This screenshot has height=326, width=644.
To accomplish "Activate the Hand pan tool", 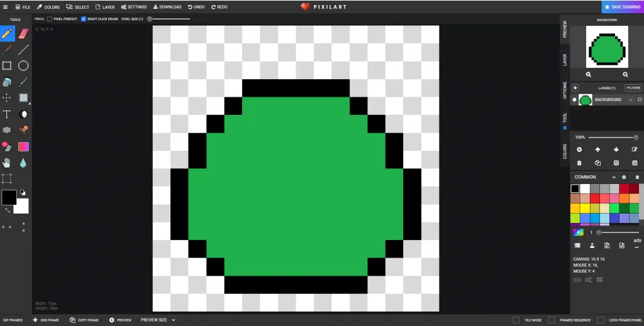I will pos(6,163).
